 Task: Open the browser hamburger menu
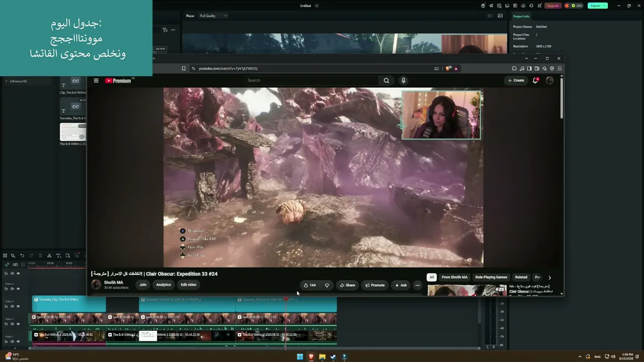coord(559,68)
